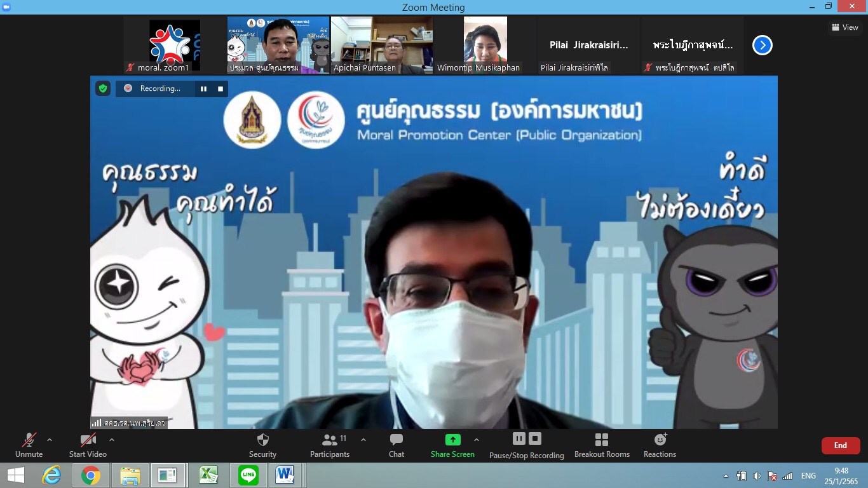868x488 pixels.
Task: Open Excel from the taskbar
Action: [208, 475]
